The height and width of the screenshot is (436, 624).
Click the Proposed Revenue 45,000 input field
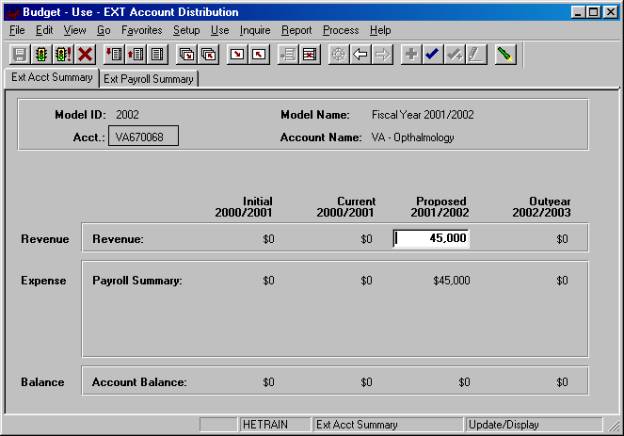tap(430, 238)
